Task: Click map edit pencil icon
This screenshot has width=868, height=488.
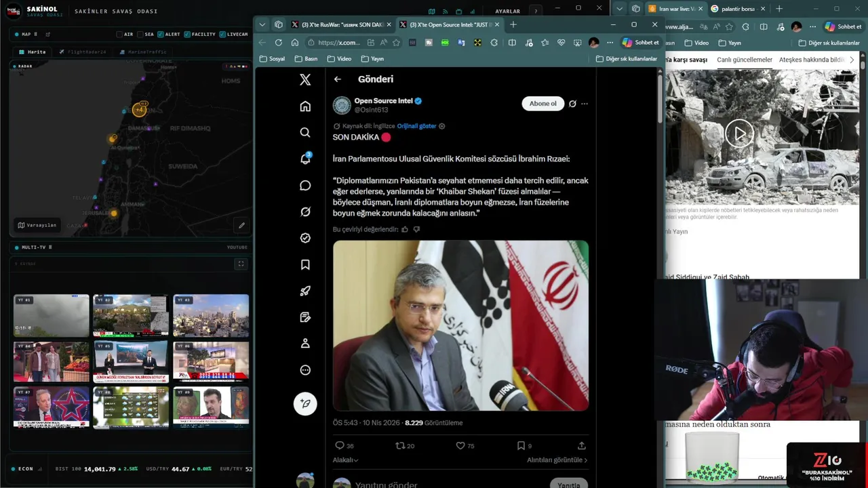Action: point(241,225)
